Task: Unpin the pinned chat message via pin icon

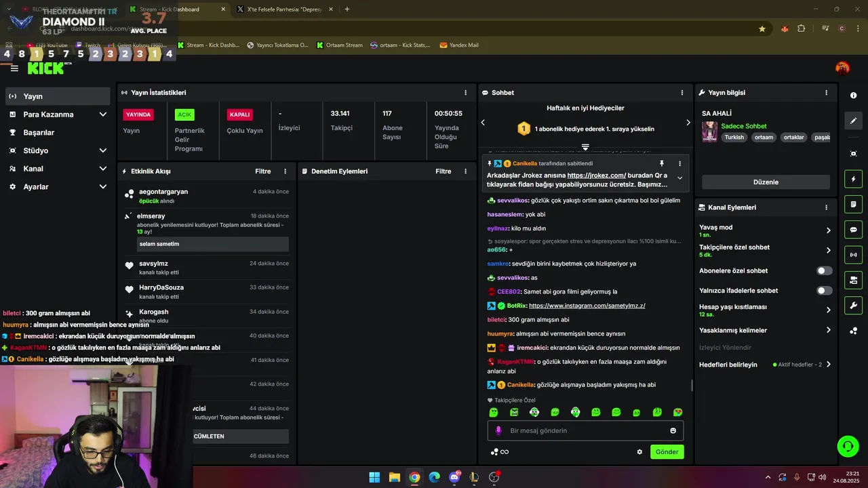Action: point(662,163)
